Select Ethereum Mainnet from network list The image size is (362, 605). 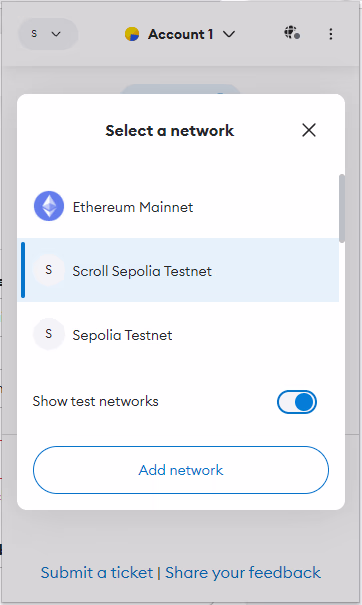(178, 206)
